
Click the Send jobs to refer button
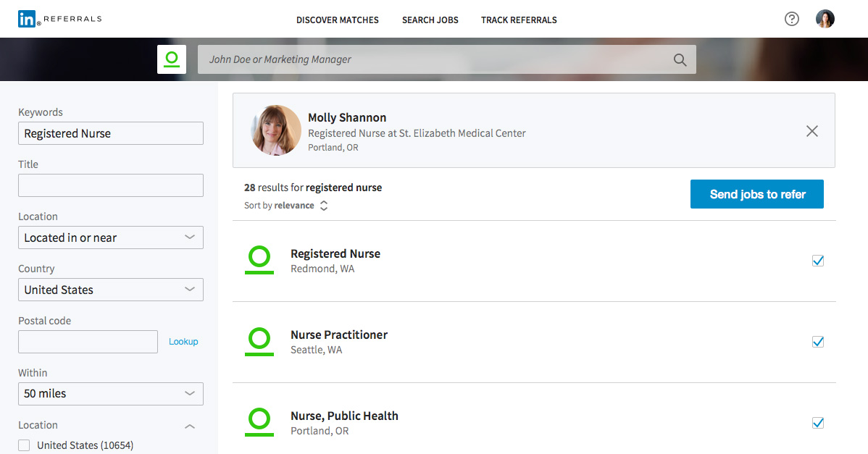pos(756,194)
